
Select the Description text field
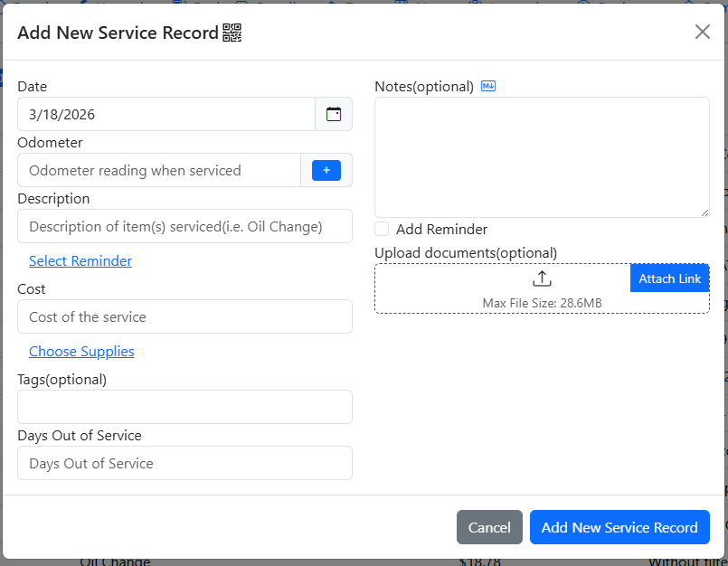184,226
